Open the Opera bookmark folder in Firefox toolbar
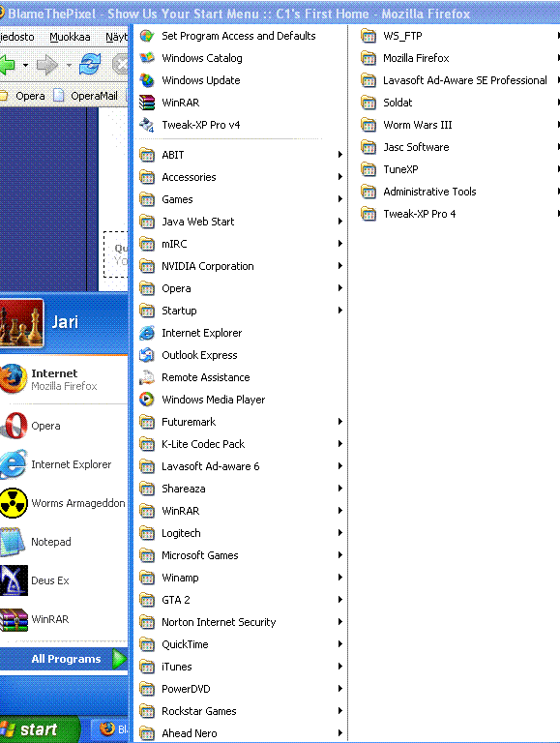Image resolution: width=560 pixels, height=743 pixels. (x=23, y=96)
